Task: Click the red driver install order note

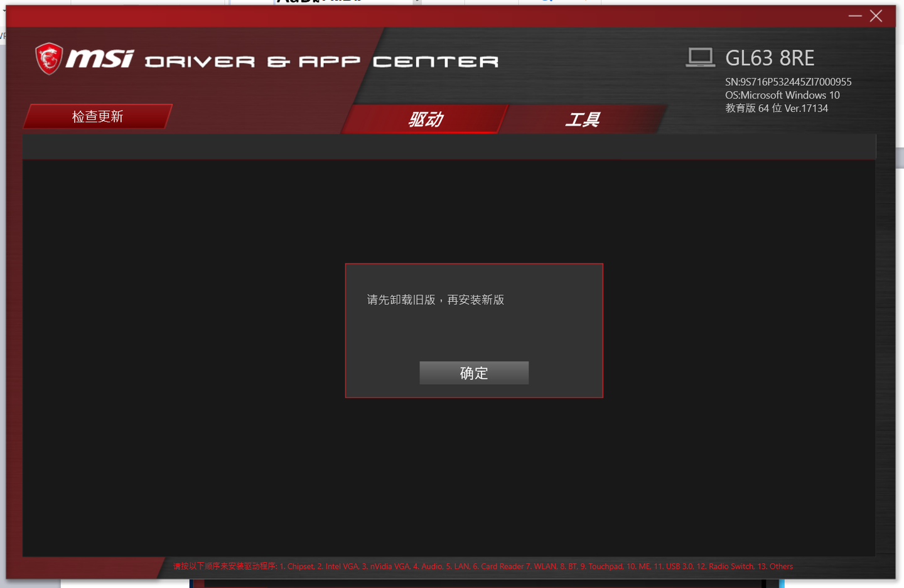Action: tap(483, 566)
